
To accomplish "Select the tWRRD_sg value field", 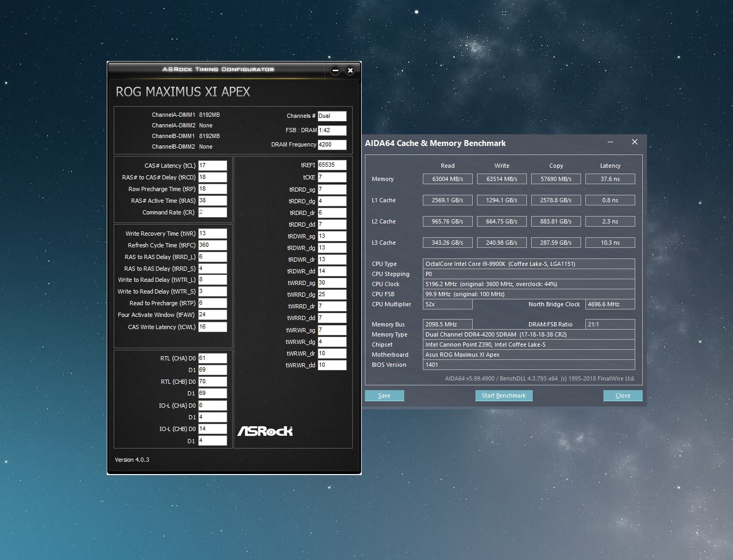I will click(332, 283).
